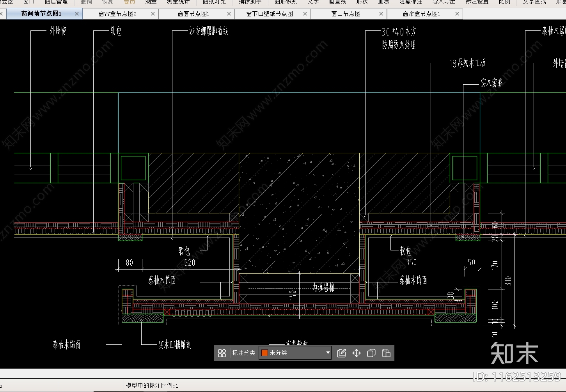
Task: Open the 比例 scale tool
Action: point(504,2)
